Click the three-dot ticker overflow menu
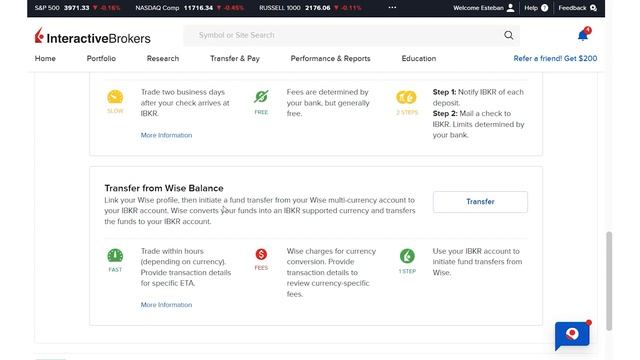 [x=392, y=7]
